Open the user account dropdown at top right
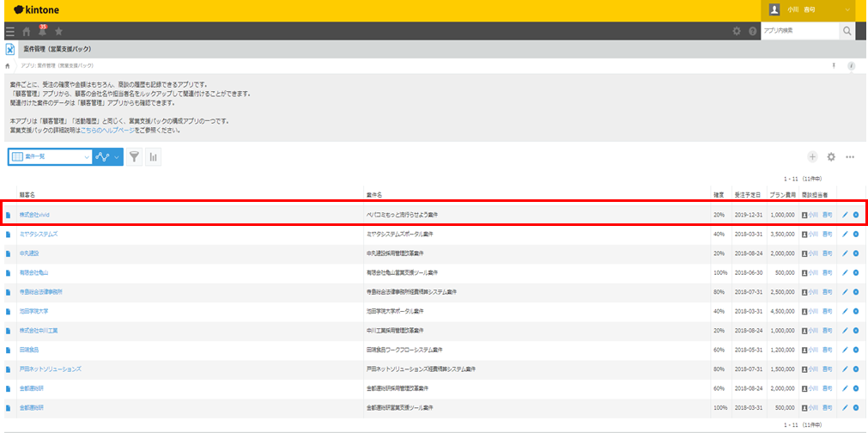 [x=849, y=10]
